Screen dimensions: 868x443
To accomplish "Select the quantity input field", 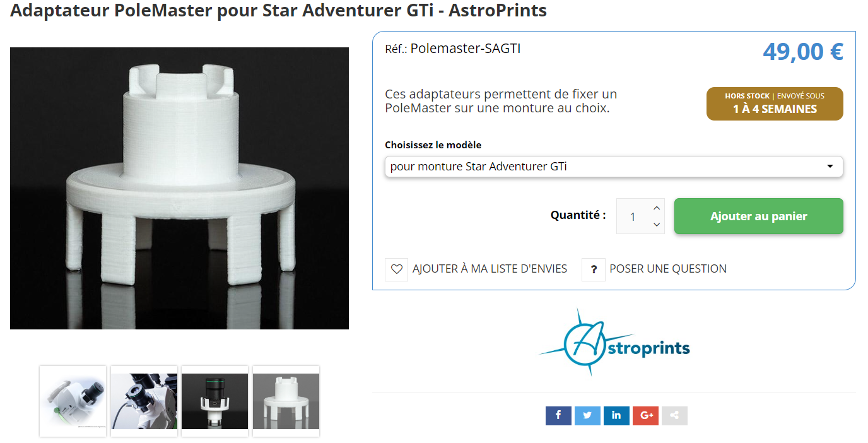I will point(633,216).
